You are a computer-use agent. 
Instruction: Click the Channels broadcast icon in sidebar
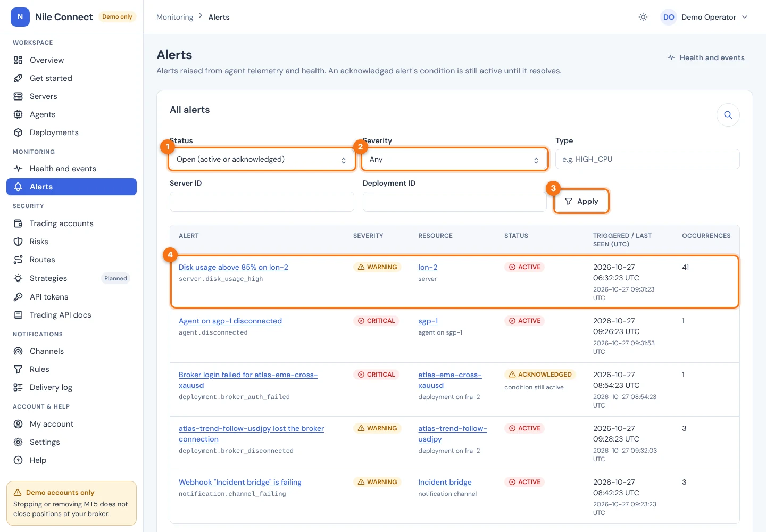pyautogui.click(x=18, y=351)
